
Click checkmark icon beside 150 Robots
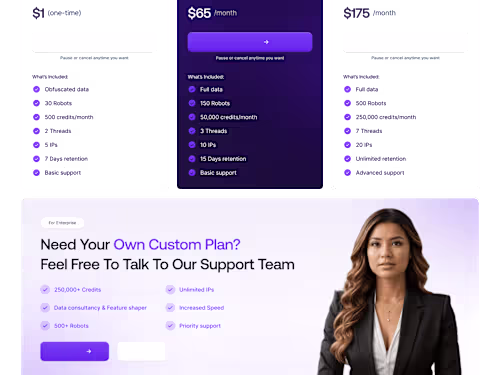[192, 103]
